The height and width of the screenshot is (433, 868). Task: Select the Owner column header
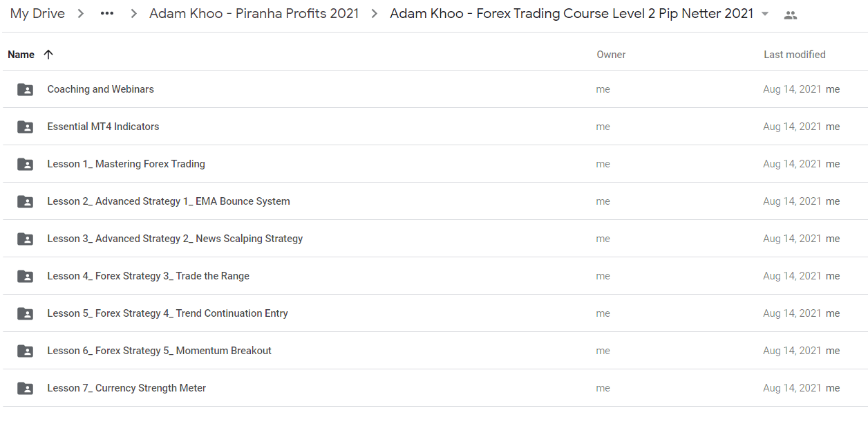(x=611, y=55)
